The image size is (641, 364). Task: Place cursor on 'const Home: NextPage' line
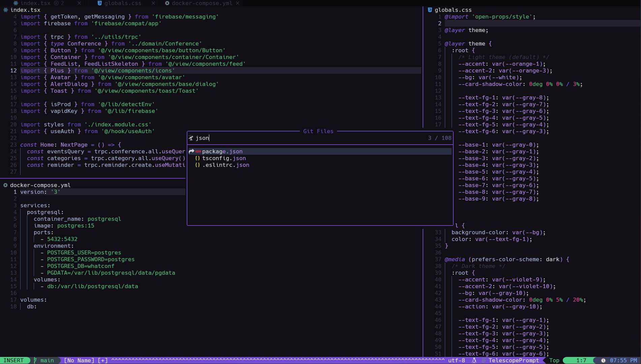click(x=70, y=145)
